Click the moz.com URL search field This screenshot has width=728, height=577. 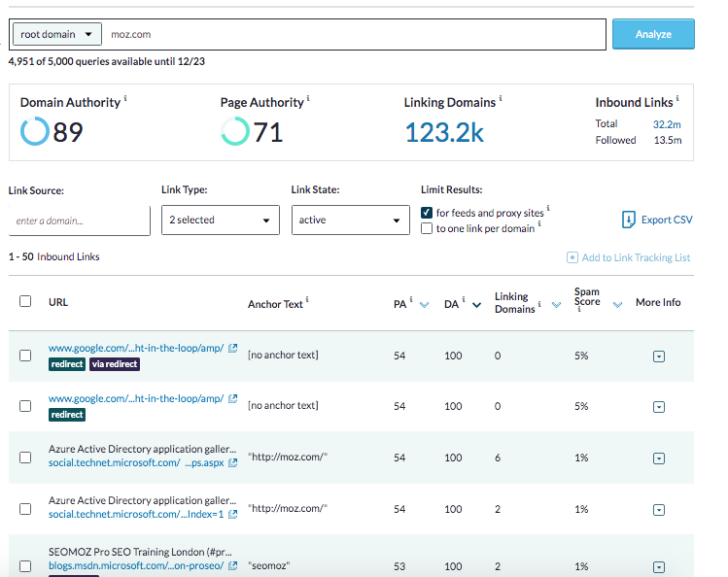coord(355,34)
